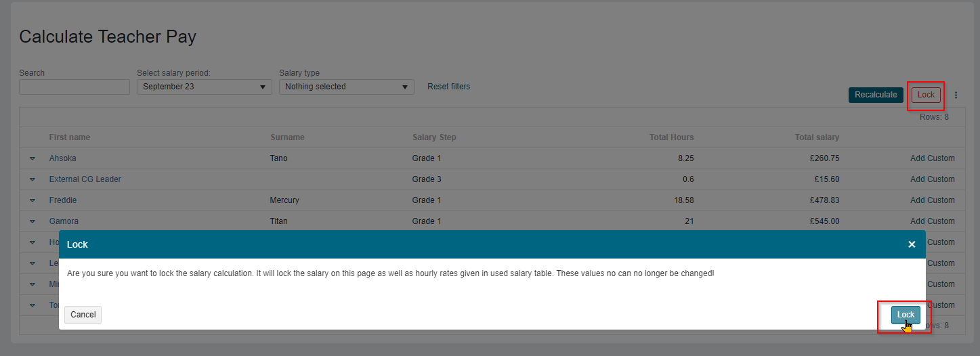Cancel the Lock dialog
The height and width of the screenshot is (356, 980).
click(x=83, y=315)
